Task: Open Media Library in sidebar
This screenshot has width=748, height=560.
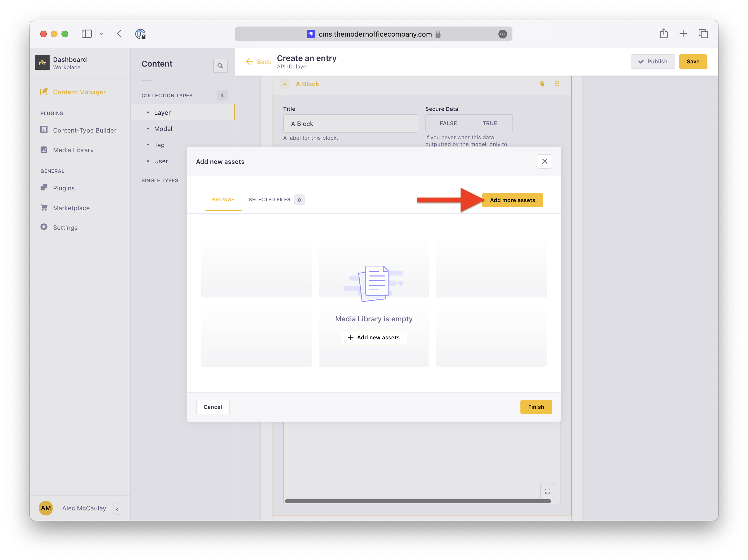Action: [x=73, y=150]
